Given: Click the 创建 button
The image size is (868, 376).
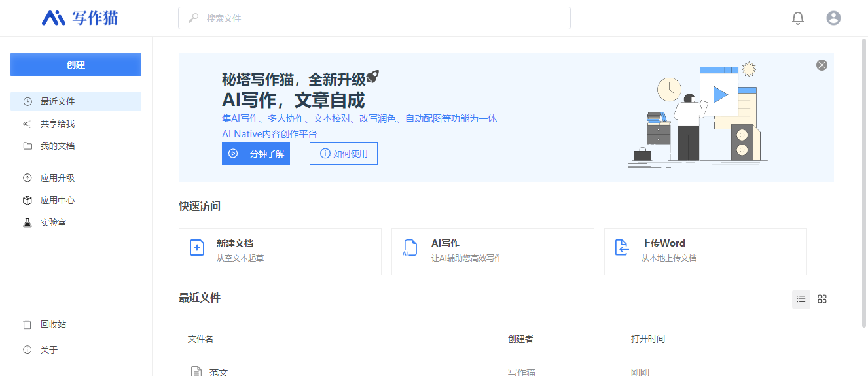Looking at the screenshot, I should point(76,65).
